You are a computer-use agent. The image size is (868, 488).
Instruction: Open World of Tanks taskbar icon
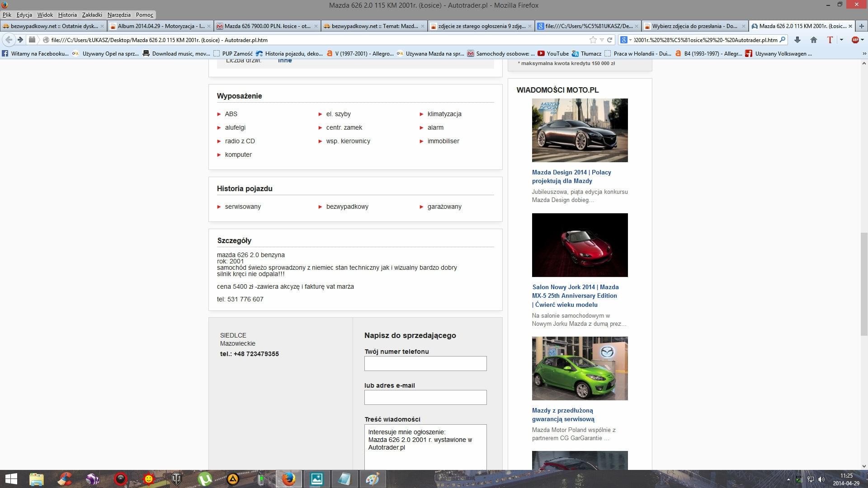[176, 479]
